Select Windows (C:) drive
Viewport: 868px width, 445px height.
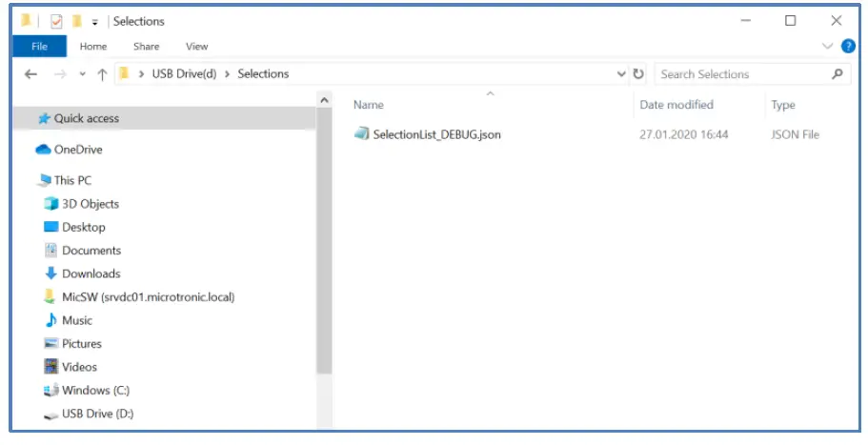(87, 390)
